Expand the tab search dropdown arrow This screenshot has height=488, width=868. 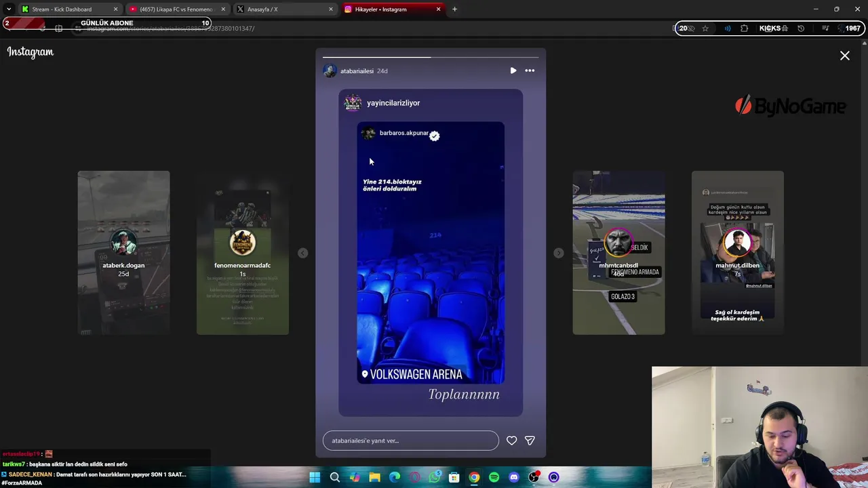(9, 9)
